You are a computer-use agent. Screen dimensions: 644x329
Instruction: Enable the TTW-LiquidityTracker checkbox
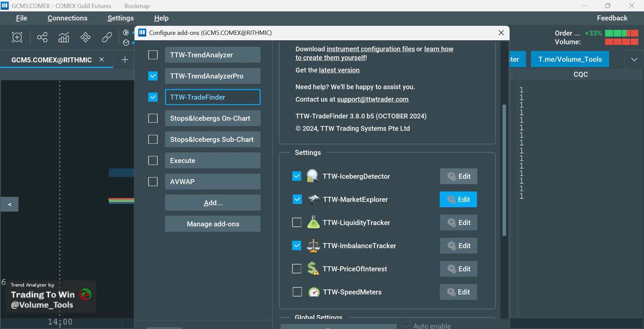pyautogui.click(x=297, y=223)
